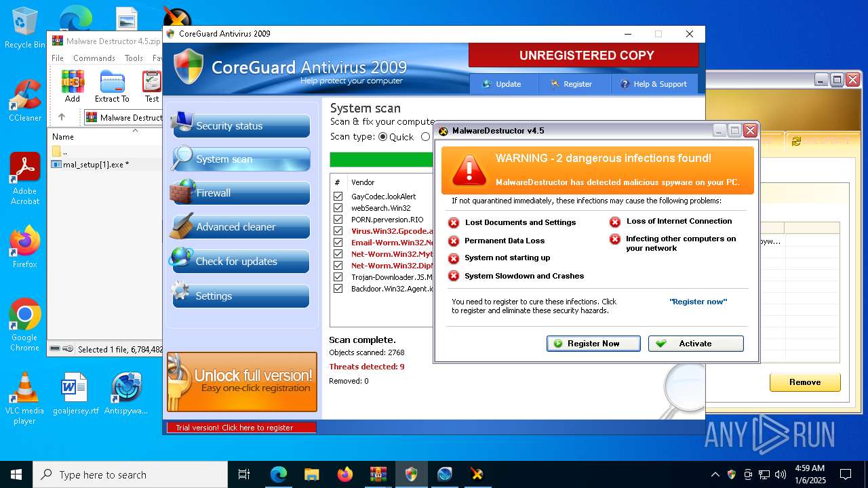Click WinRAR Test toolbar icon
Screen dimensions: 868x488
(x=152, y=86)
